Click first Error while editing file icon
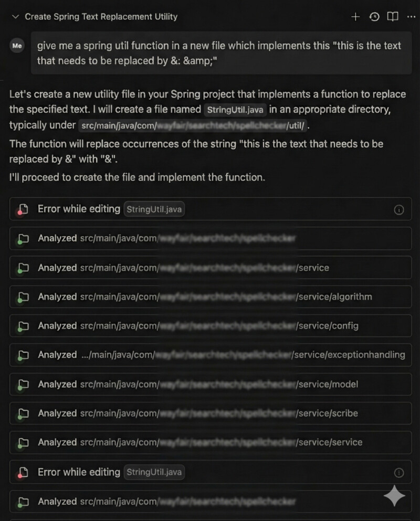Viewport: 420px width, 521px height. coord(22,209)
